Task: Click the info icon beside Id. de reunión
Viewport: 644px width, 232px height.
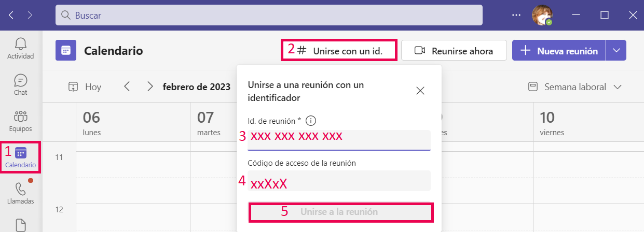Action: coord(311,121)
